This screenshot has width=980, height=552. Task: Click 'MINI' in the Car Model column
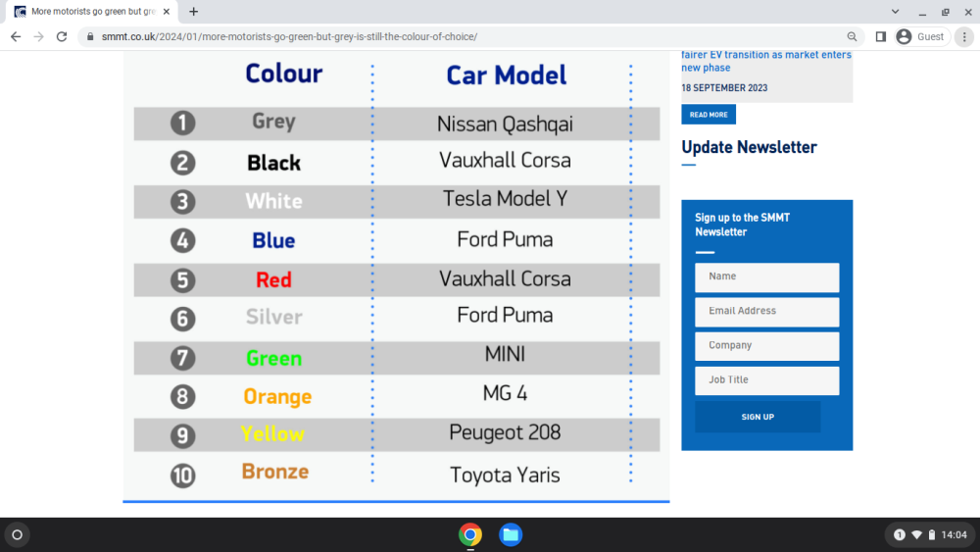pos(505,355)
